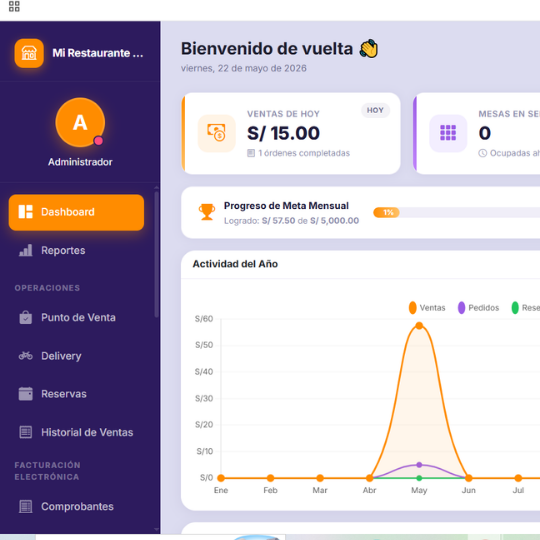This screenshot has width=540, height=540.
Task: Click the monthly goal progress bar at 1%
Action: (457, 212)
